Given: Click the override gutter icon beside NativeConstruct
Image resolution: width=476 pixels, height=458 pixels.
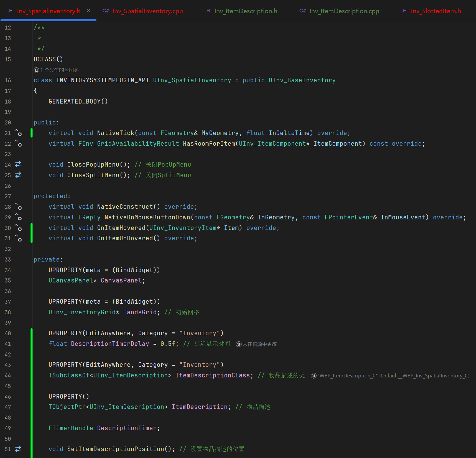Looking at the screenshot, I should [x=18, y=206].
